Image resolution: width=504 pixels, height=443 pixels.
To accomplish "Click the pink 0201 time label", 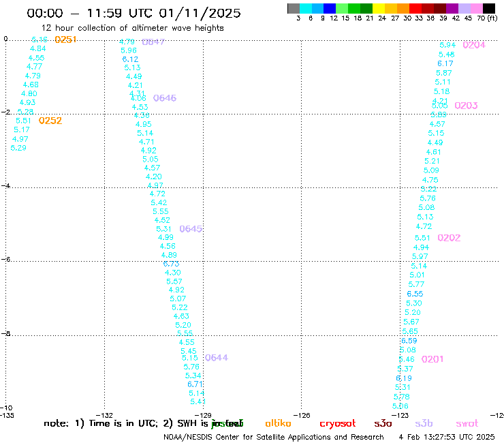I will pyautogui.click(x=432, y=359).
